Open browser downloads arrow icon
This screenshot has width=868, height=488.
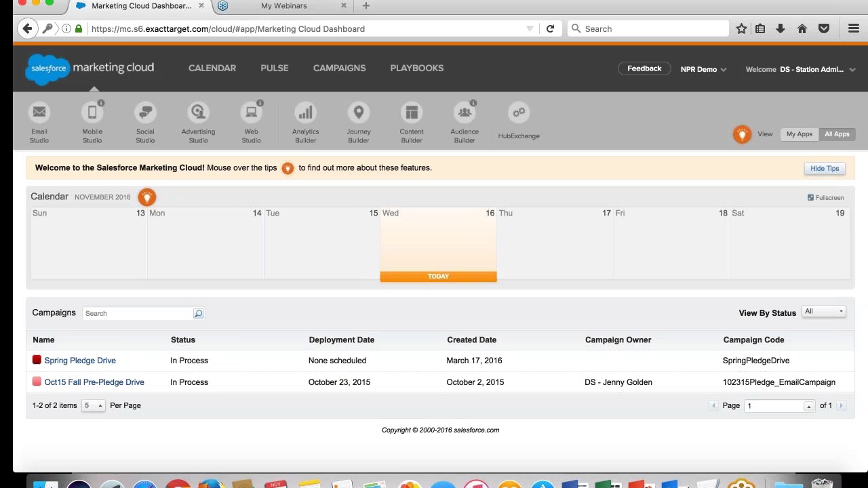pyautogui.click(x=781, y=28)
